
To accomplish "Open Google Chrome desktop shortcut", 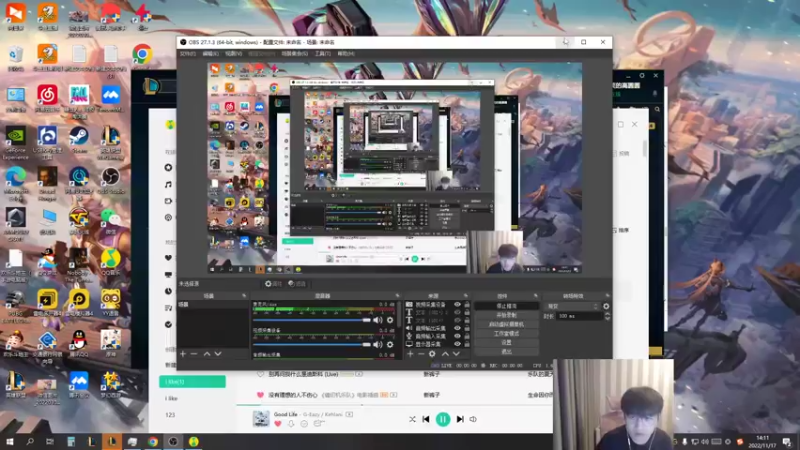I will (x=142, y=55).
